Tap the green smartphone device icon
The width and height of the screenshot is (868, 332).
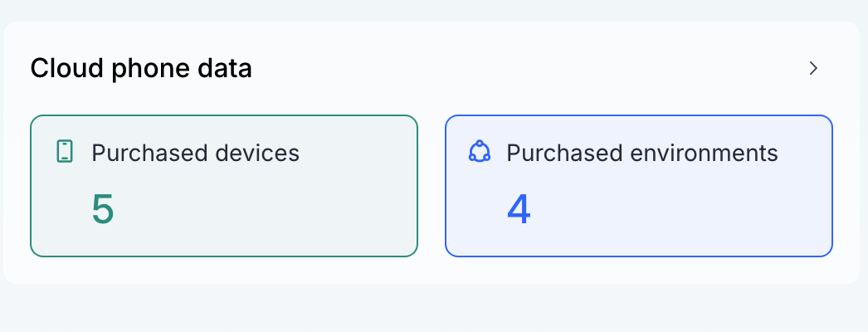[x=66, y=152]
